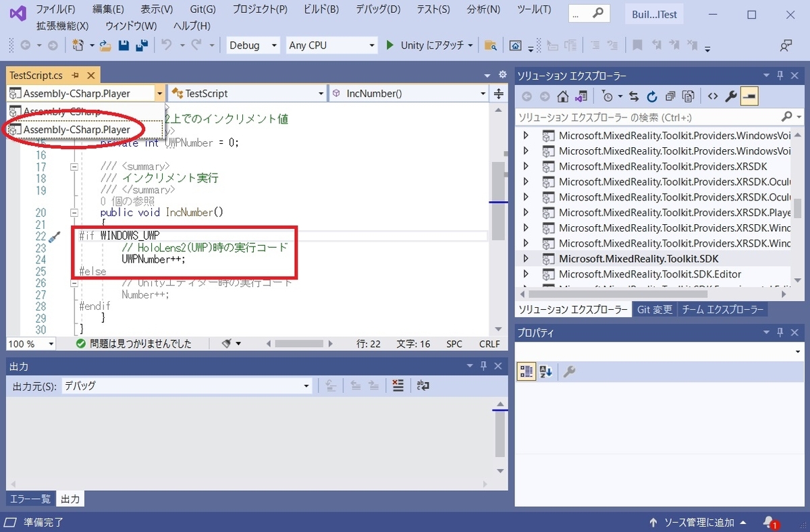
Task: Collapse the IncNumber method outline at line 20
Action: 74,213
